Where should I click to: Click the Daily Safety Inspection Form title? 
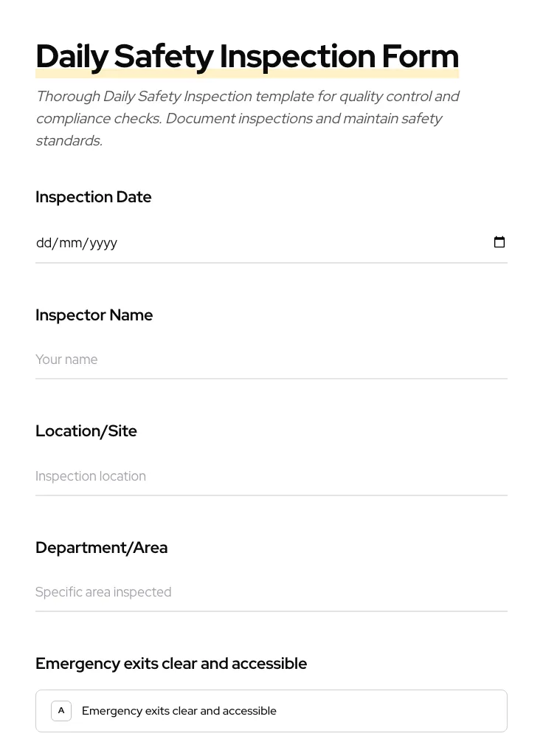point(247,56)
